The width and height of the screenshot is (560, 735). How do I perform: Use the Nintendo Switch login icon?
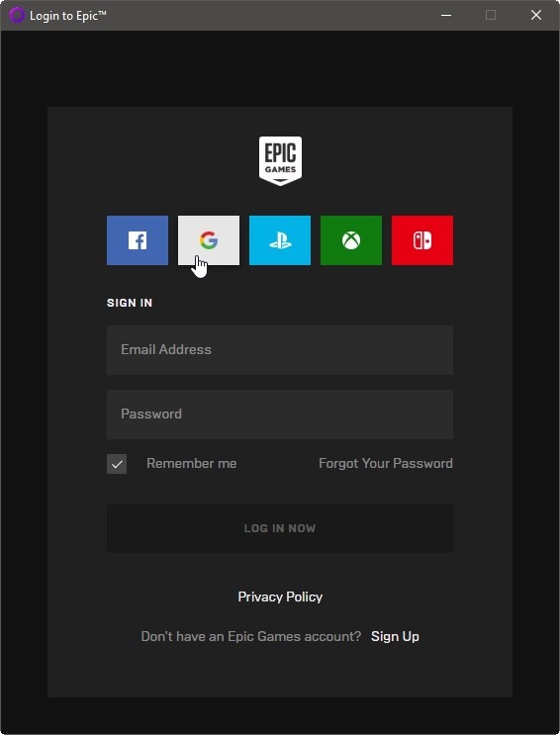click(422, 240)
